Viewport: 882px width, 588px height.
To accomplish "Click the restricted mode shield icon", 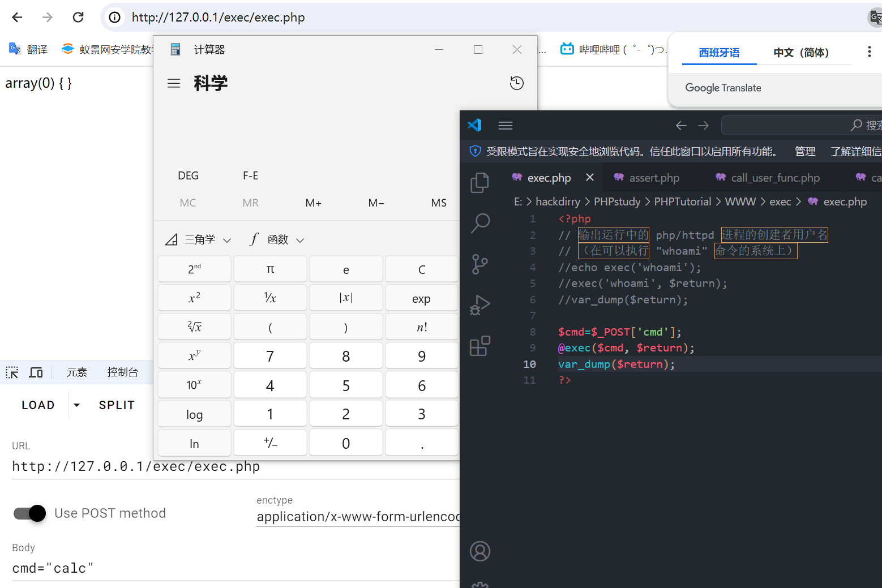I will pyautogui.click(x=475, y=151).
